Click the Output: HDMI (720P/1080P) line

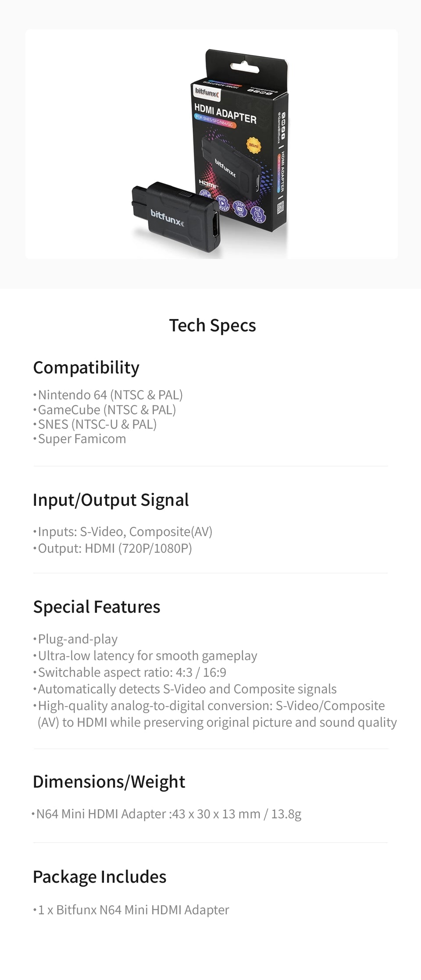(x=115, y=548)
